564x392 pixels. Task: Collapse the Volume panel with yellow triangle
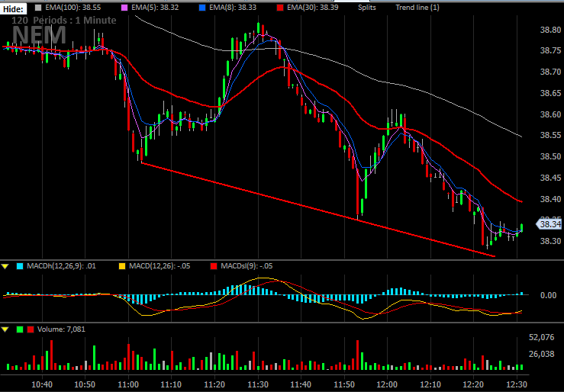click(x=5, y=329)
